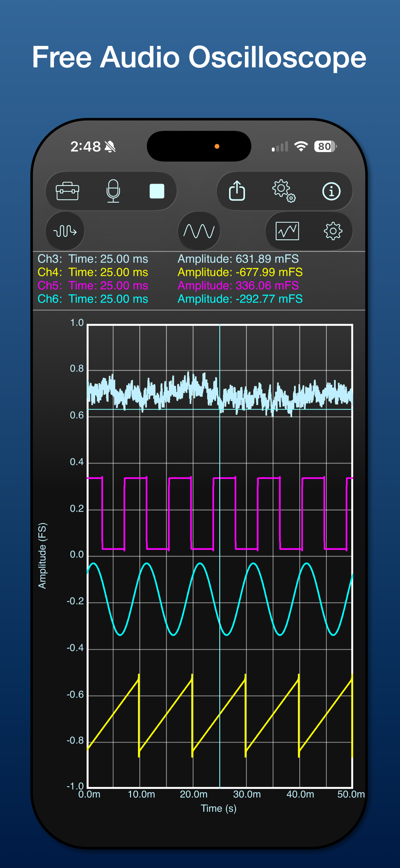Open the chart display icon

287,231
